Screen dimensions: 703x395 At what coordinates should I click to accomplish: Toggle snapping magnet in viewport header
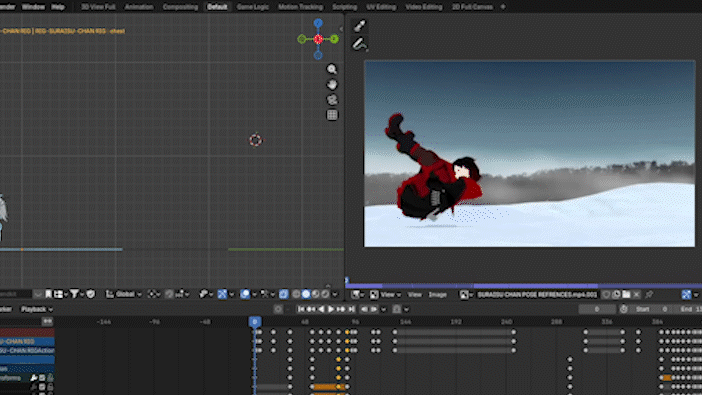click(x=169, y=294)
